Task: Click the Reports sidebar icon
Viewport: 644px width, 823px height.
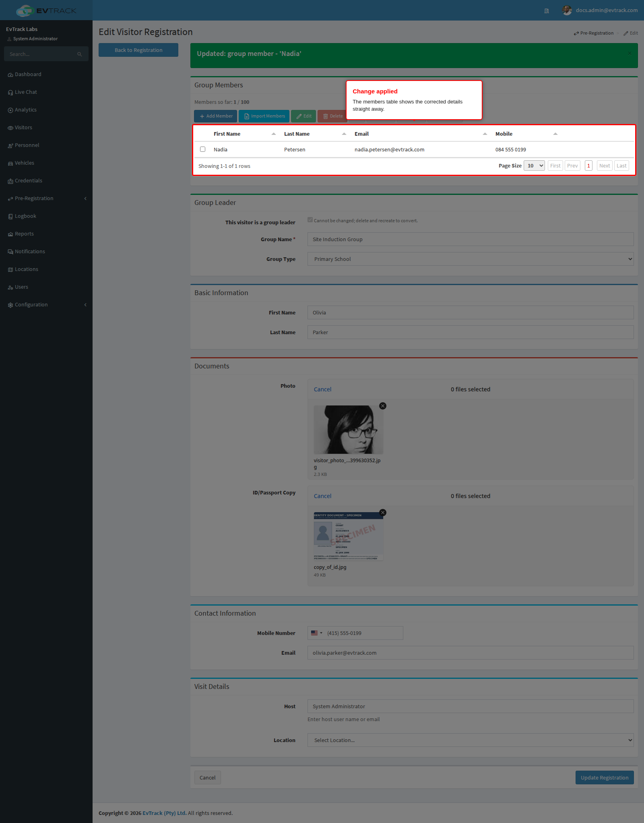Action: click(x=10, y=234)
